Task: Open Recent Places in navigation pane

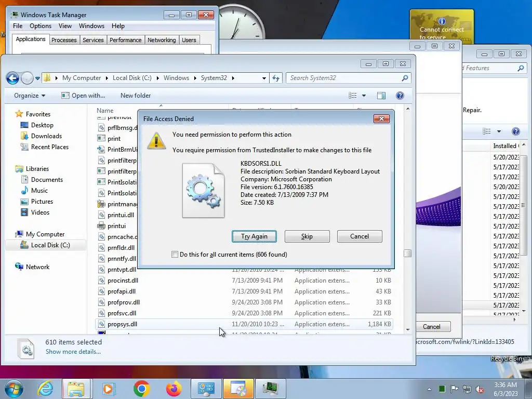Action: [x=45, y=147]
